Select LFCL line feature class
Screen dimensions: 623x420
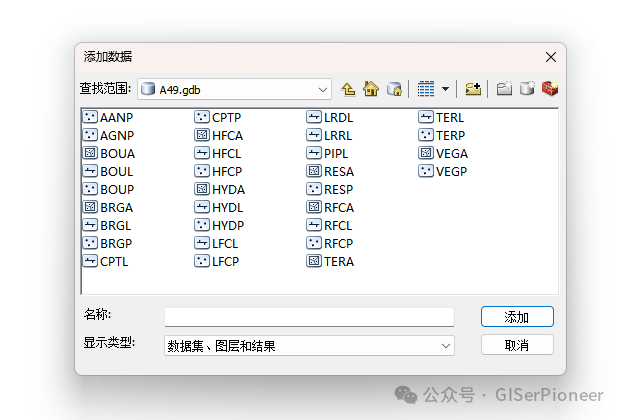pyautogui.click(x=217, y=243)
